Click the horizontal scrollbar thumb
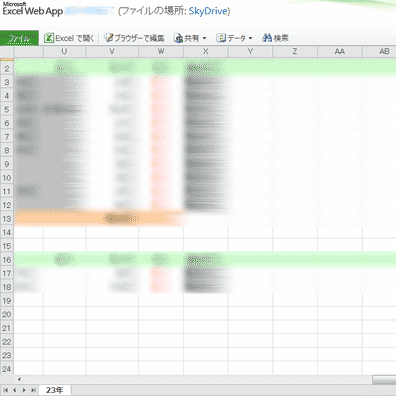The image size is (396, 396). (x=384, y=380)
